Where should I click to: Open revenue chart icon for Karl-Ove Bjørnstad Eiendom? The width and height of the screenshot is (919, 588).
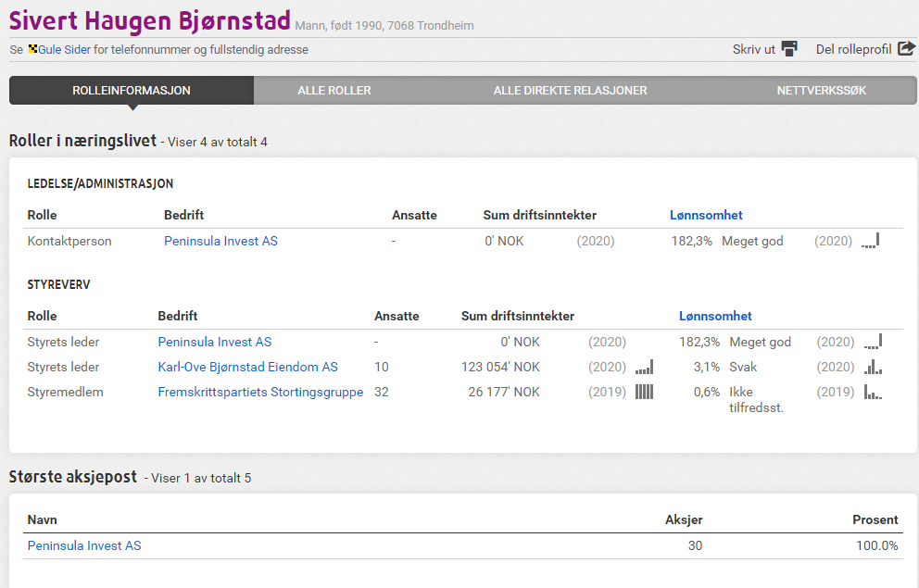644,367
